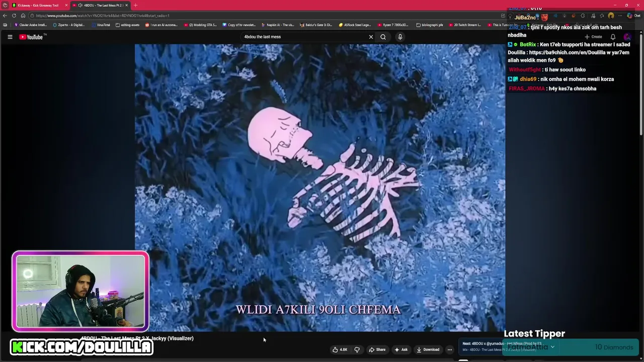Open ASRock Steel Legend bookmark
This screenshot has width=644, height=362.
click(x=355, y=25)
